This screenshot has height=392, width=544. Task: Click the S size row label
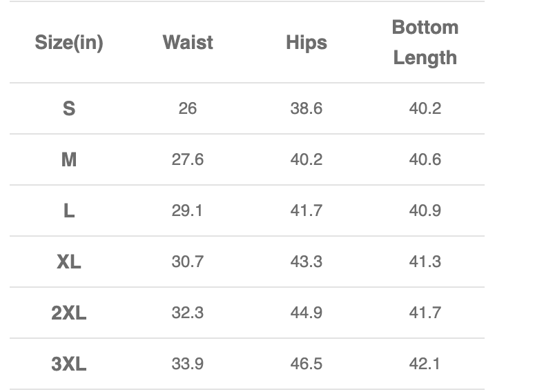(69, 108)
